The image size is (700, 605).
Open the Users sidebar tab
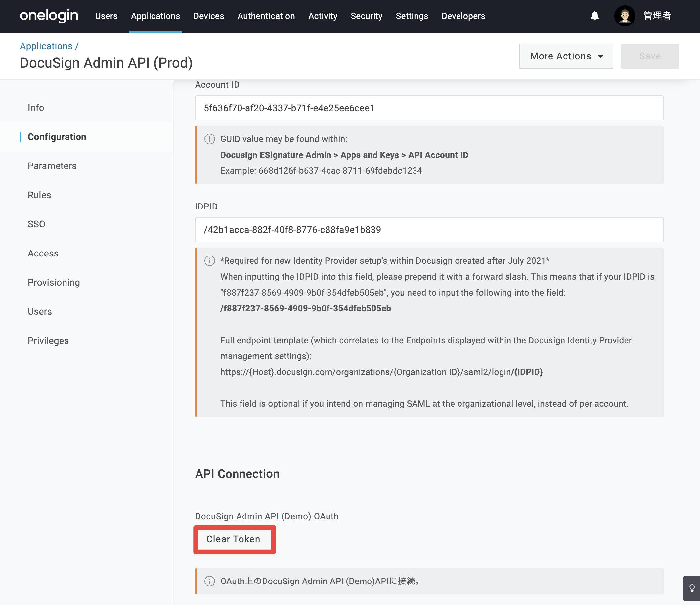click(39, 312)
